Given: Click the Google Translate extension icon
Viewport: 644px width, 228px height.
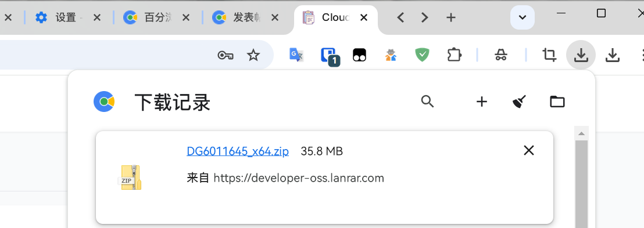Looking at the screenshot, I should (296, 55).
